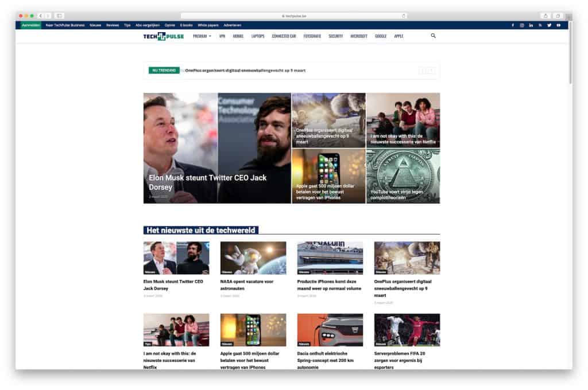Open featured Apple 500 miljoen dollar tile

[x=328, y=176]
